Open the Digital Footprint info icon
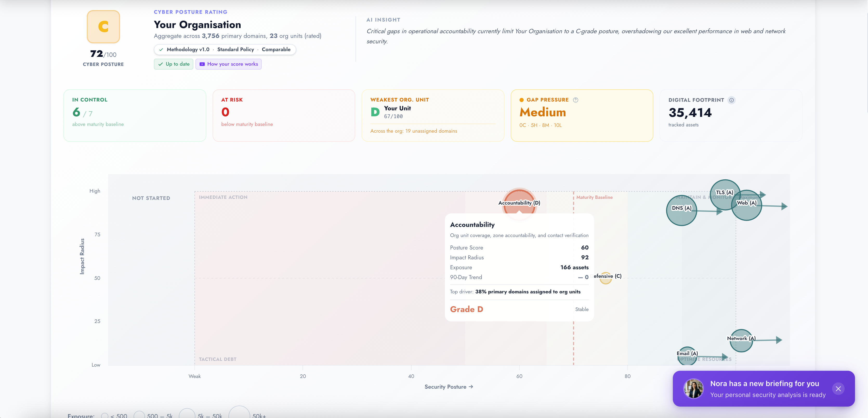Viewport: 868px width, 418px height. 731,100
